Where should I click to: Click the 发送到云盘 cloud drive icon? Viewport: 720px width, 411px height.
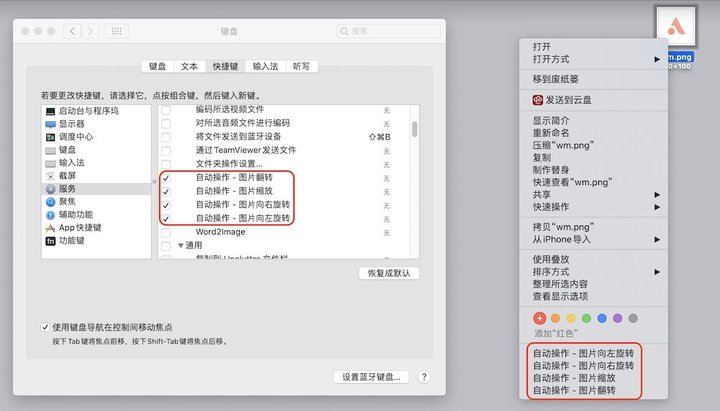point(538,100)
